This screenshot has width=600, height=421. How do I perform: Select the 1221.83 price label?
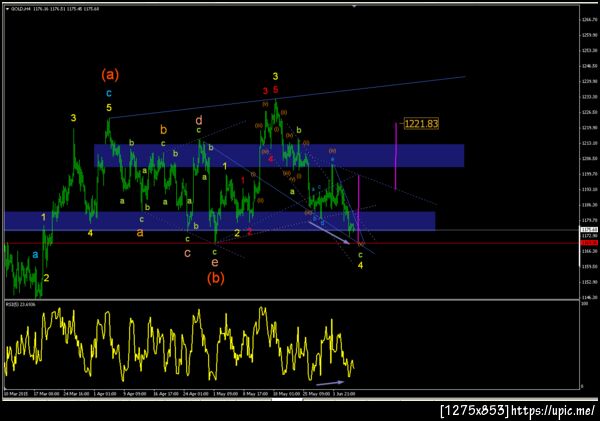tap(421, 124)
